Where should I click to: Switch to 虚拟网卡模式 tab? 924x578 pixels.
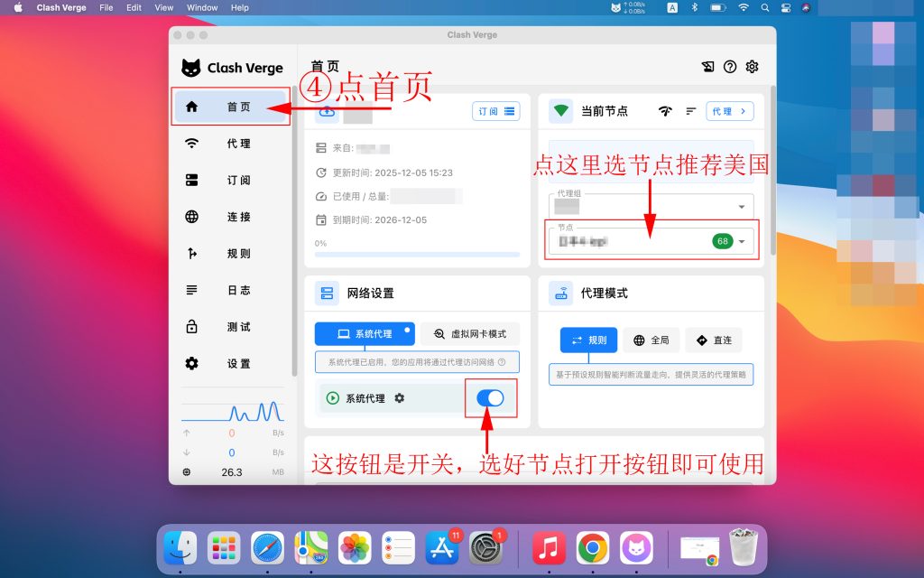tap(470, 334)
